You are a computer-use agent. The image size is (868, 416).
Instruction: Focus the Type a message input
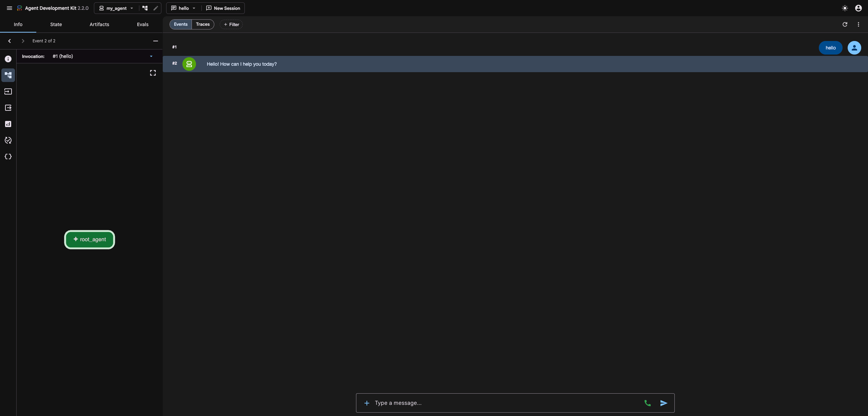coord(507,403)
